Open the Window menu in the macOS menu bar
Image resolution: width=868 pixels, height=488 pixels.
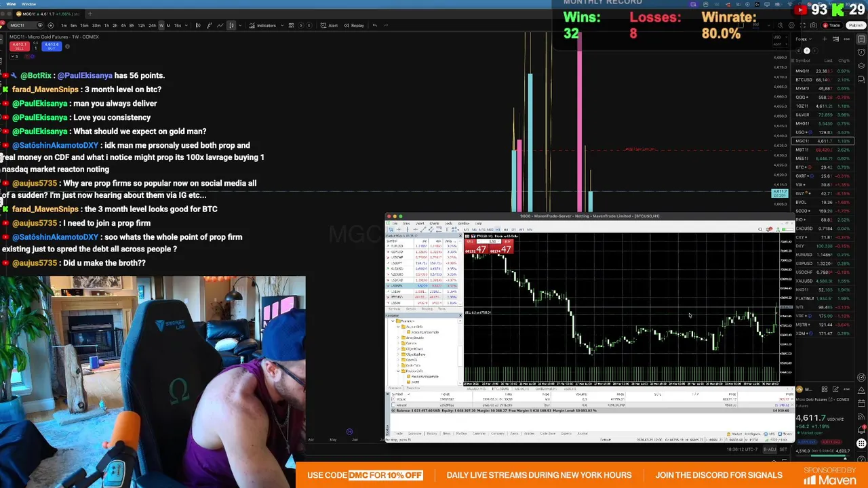point(28,4)
